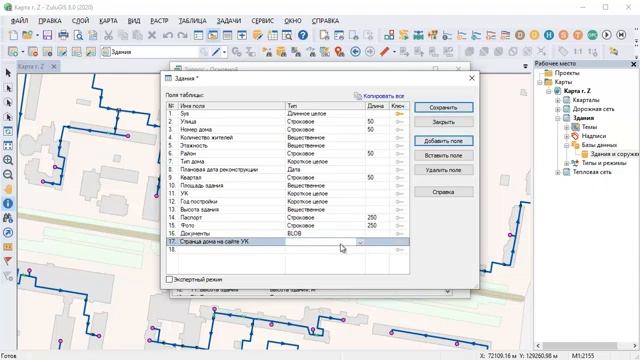The height and width of the screenshot is (360, 640).
Task: Toggle the key flag for Фото row
Action: [x=399, y=226]
